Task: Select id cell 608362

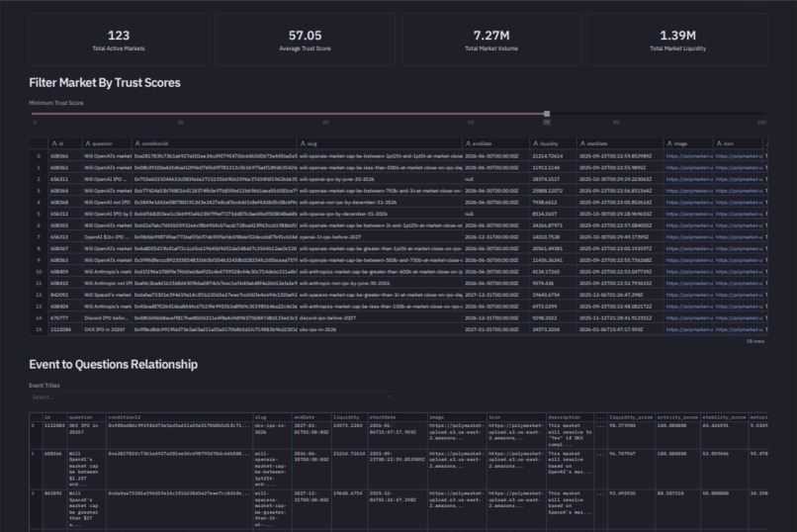Action: tap(64, 168)
